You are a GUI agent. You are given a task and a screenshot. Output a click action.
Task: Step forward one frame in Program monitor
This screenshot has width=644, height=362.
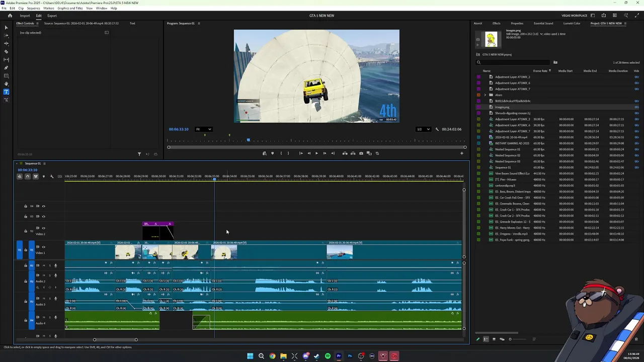325,153
